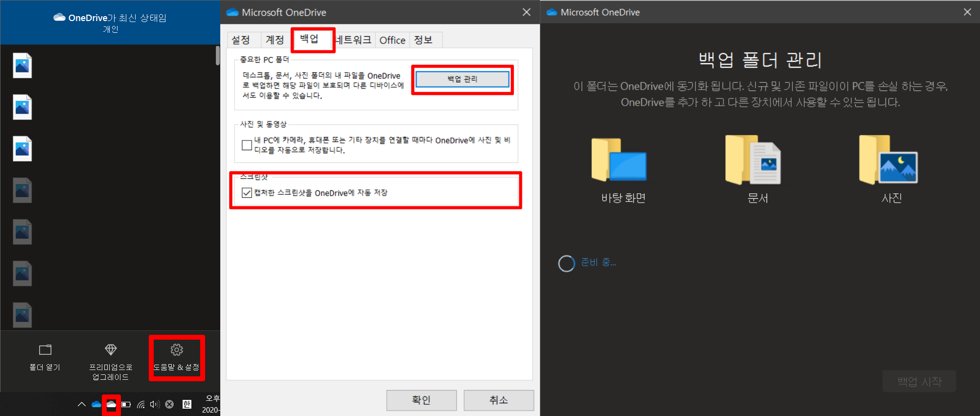This screenshot has height=416, width=980.
Task: Switch to the 계정 tab
Action: tap(275, 40)
